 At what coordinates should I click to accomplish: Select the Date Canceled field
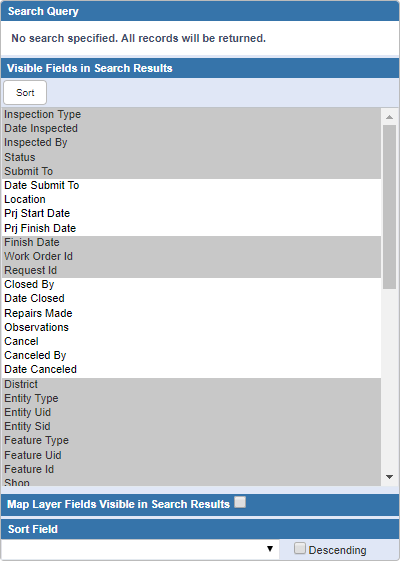pos(191,370)
